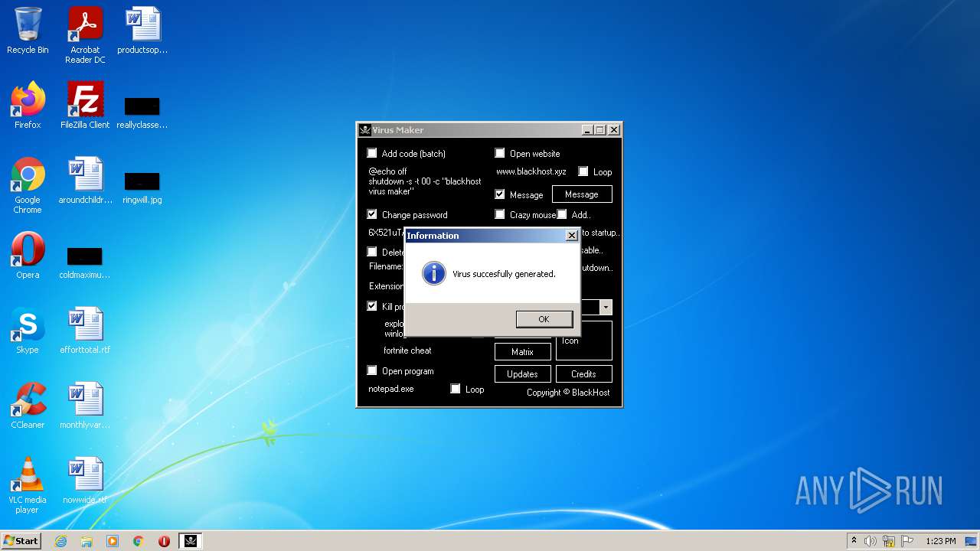Open the Skype desktop shortcut
The image size is (980, 551).
[28, 331]
